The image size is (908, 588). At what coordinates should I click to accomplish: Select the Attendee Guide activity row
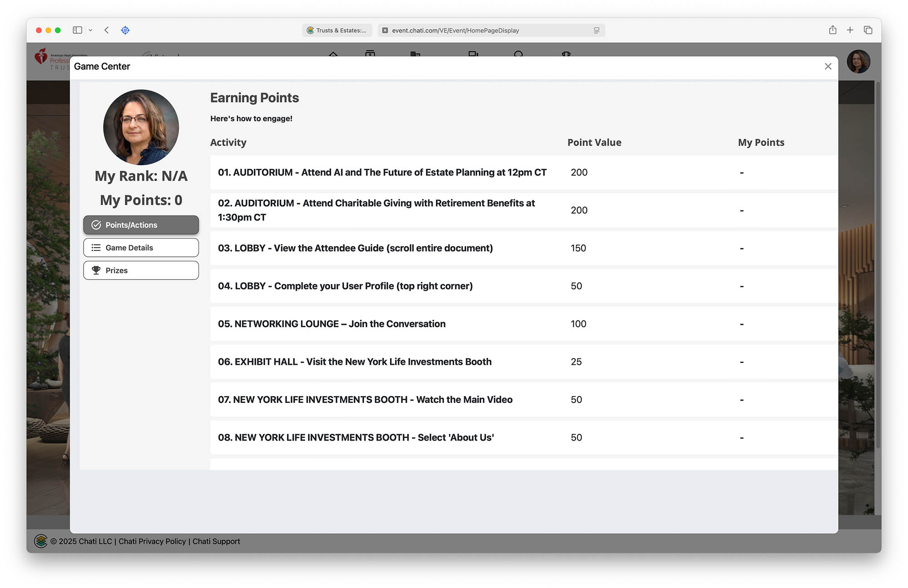point(355,248)
